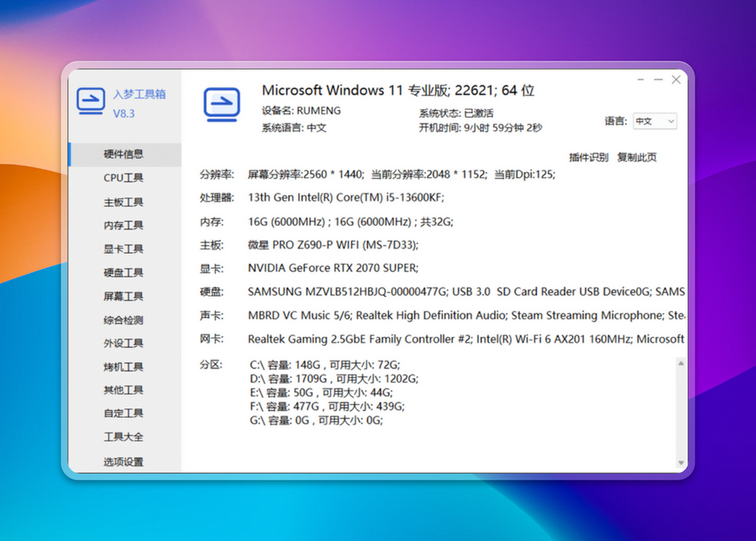This screenshot has width=756, height=541.
Task: Show 工具大全 page
Action: [x=125, y=437]
